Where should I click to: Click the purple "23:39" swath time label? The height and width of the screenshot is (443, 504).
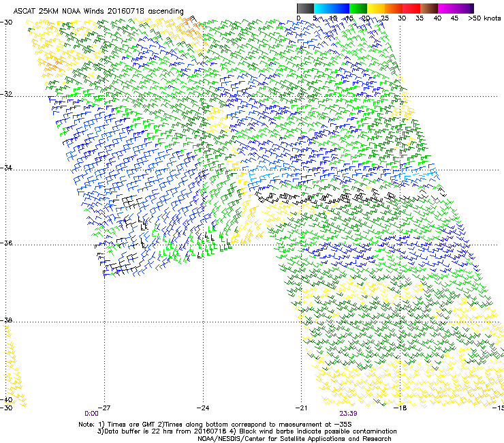[x=349, y=414]
